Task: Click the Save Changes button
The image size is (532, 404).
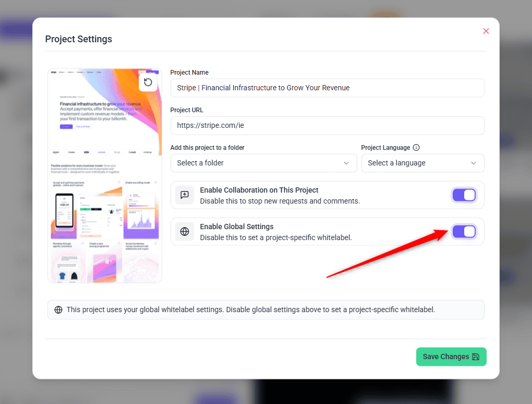Action: coord(451,357)
